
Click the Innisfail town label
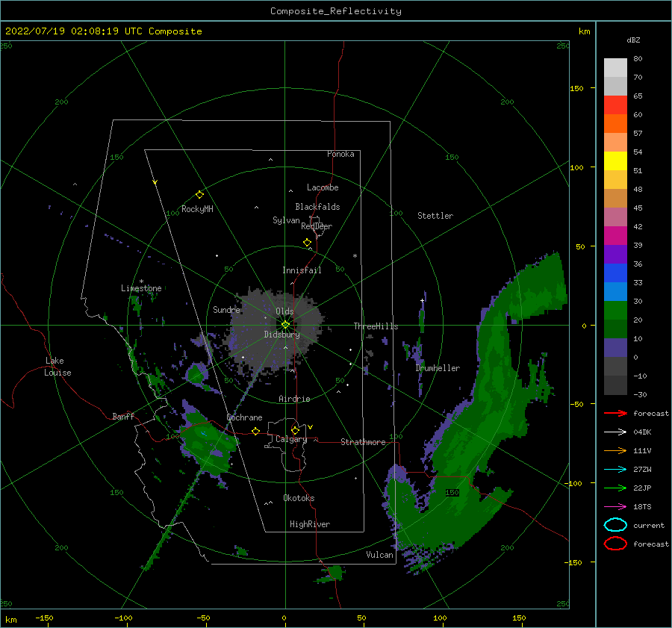point(302,270)
